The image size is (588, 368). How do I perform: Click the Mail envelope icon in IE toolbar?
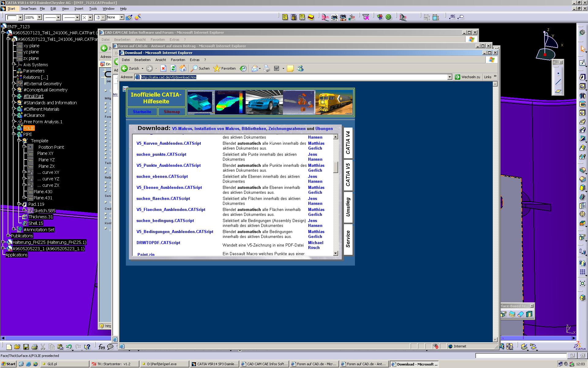[x=255, y=68]
